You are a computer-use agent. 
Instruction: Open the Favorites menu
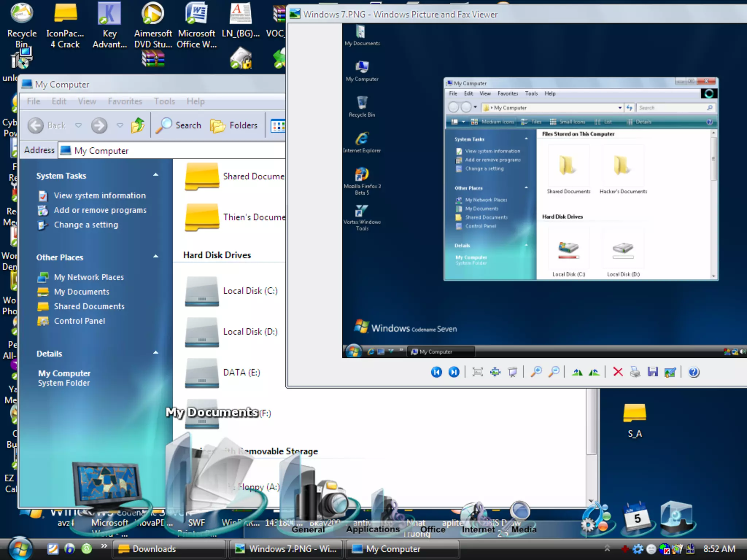[x=125, y=101]
